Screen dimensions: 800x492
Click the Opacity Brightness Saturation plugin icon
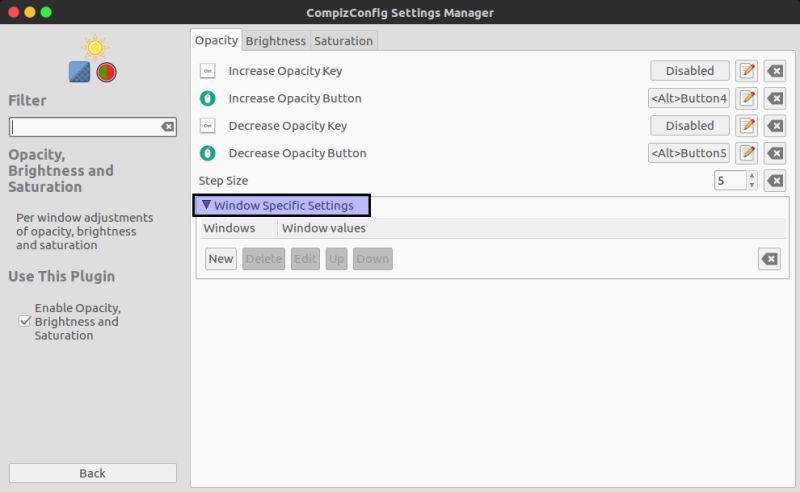(x=93, y=58)
